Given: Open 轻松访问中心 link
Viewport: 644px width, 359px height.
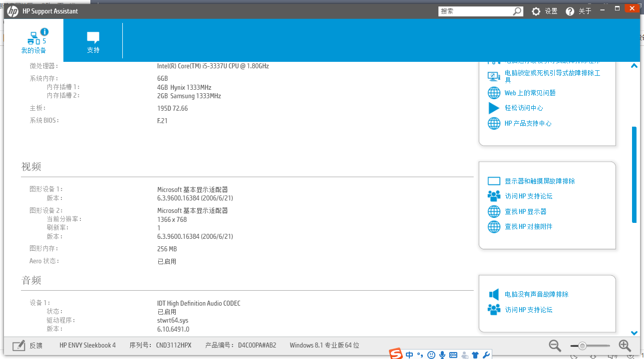Looking at the screenshot, I should (524, 108).
